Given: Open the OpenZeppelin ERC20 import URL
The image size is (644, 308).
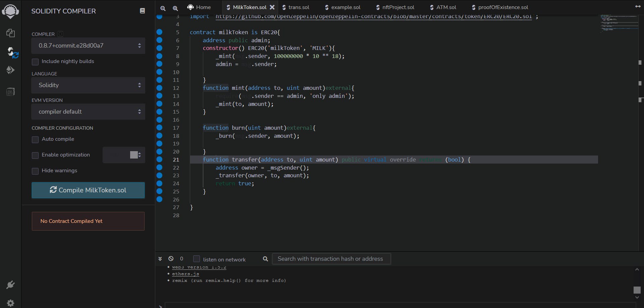Looking at the screenshot, I should click(x=374, y=17).
